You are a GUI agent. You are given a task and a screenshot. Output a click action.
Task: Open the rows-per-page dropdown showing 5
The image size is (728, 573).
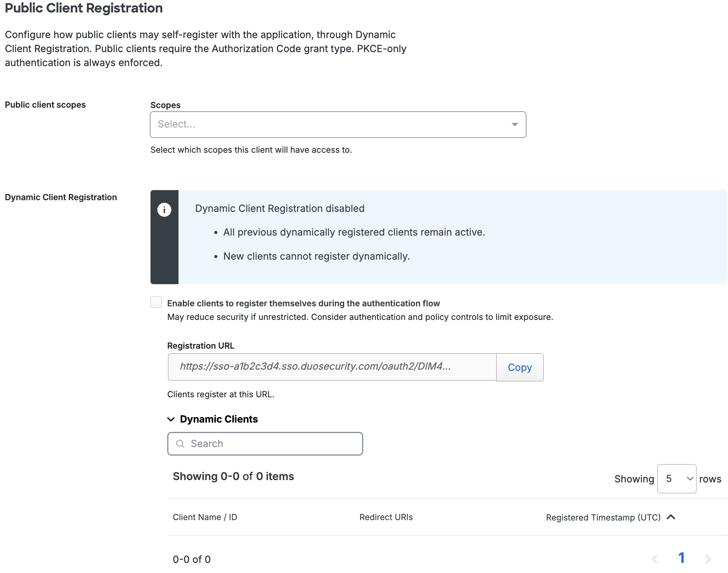(676, 479)
